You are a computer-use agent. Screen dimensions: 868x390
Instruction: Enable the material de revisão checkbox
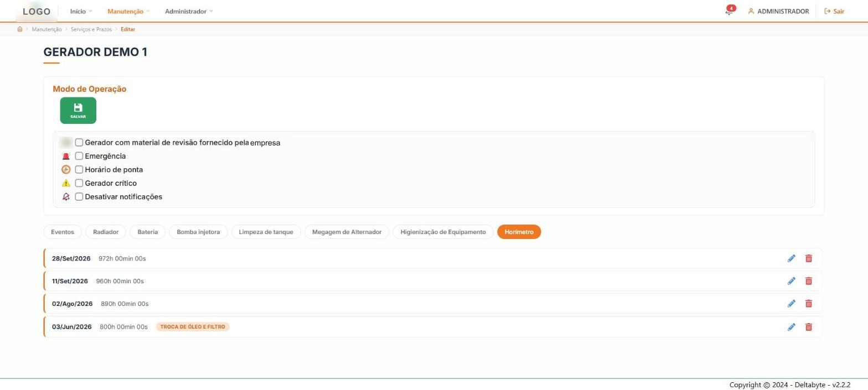pyautogui.click(x=79, y=143)
